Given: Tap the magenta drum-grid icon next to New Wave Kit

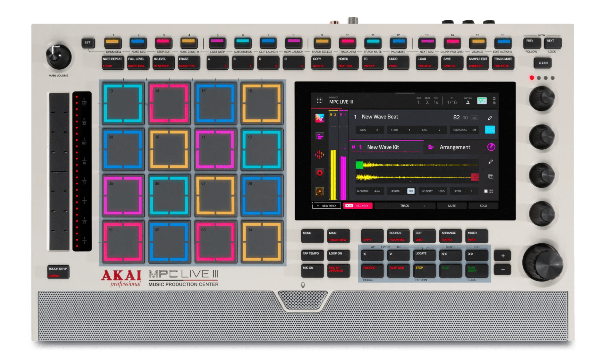Looking at the screenshot, I should point(354,147).
